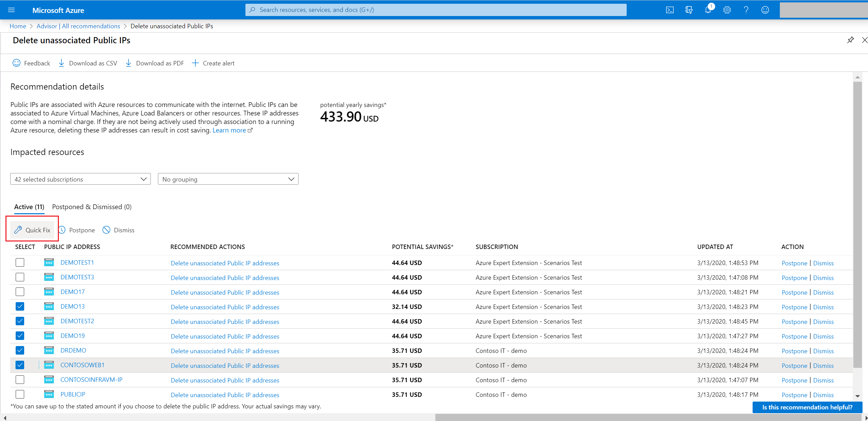868x421 pixels.
Task: Pin this blade to the dashboard
Action: coord(850,40)
